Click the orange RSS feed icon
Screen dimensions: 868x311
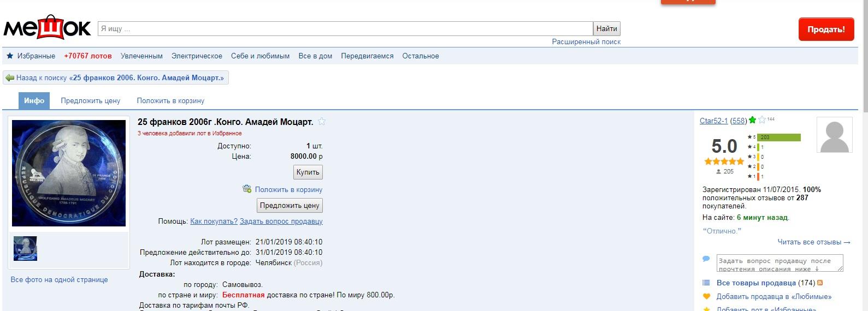pyautogui.click(x=820, y=283)
